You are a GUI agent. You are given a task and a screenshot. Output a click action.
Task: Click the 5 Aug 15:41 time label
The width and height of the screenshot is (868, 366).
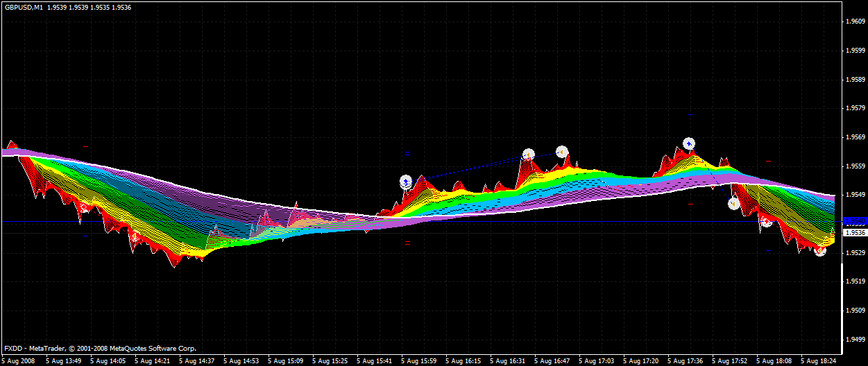[x=375, y=361]
